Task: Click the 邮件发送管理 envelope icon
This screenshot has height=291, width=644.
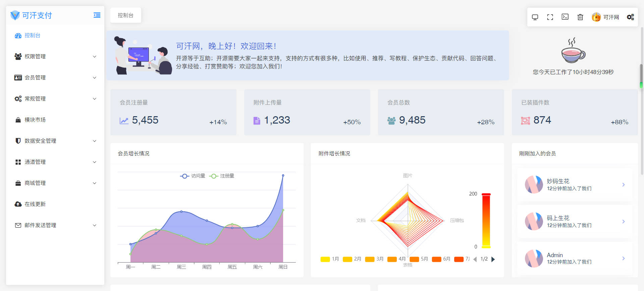Action: (18, 225)
